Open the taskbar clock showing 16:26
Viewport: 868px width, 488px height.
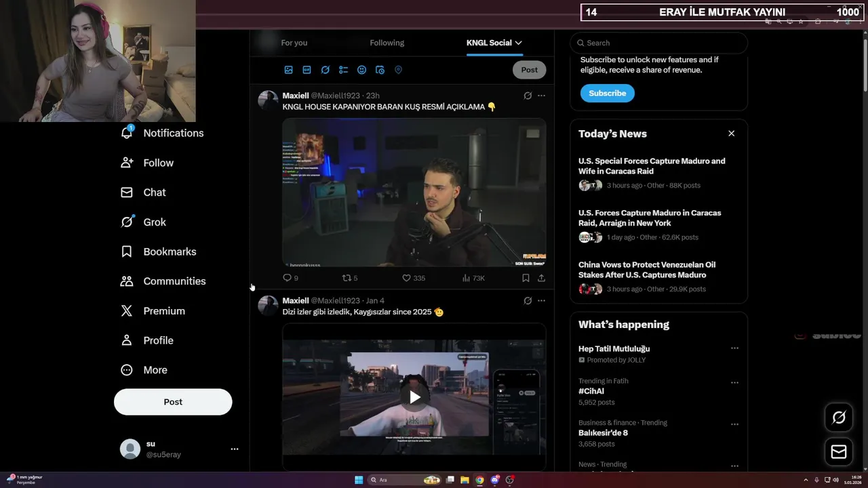tap(852, 480)
